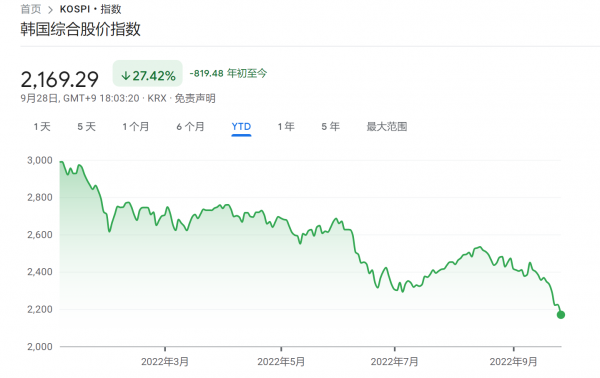Click the 2022年7月 axis label
This screenshot has height=378, width=600.
tap(395, 362)
